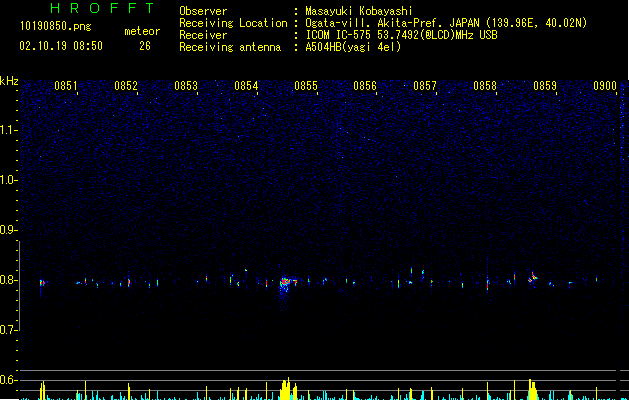Screen dimensions: 629x400
Task: Click time marker 0853
Action: pyautogui.click(x=186, y=86)
